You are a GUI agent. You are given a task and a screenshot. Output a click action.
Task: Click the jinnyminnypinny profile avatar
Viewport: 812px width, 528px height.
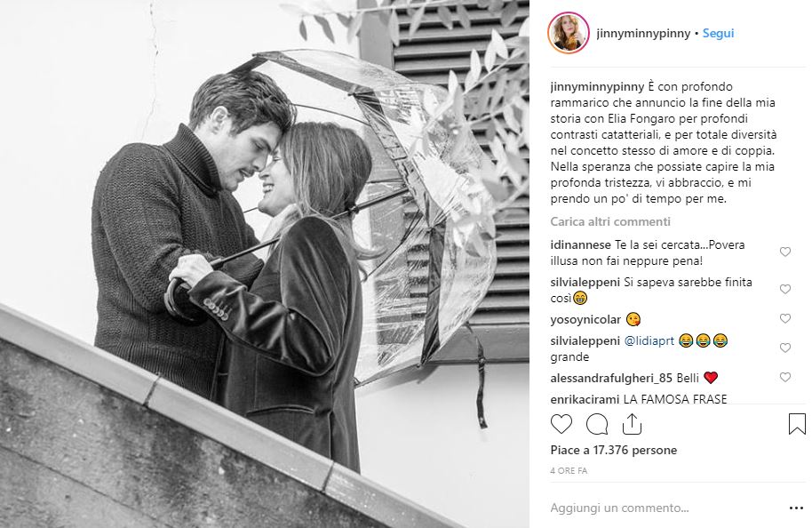(568, 33)
